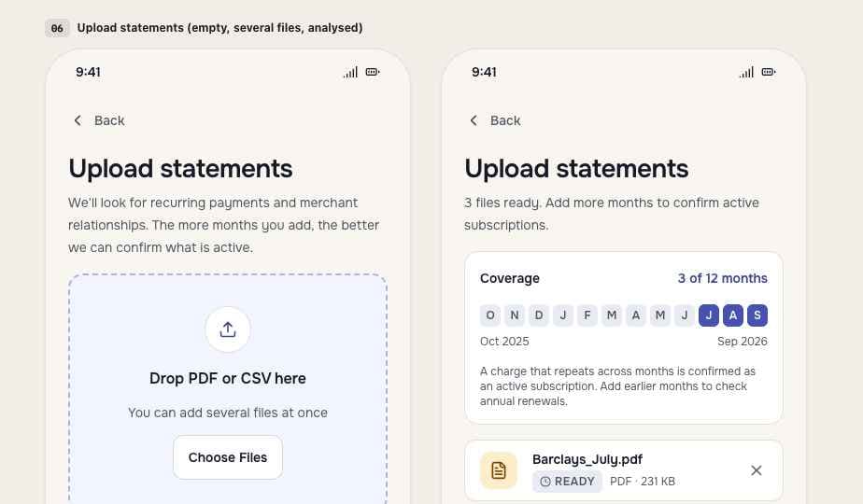Click the Oct 2025 start date label
The height and width of the screenshot is (504, 863).
coord(504,342)
